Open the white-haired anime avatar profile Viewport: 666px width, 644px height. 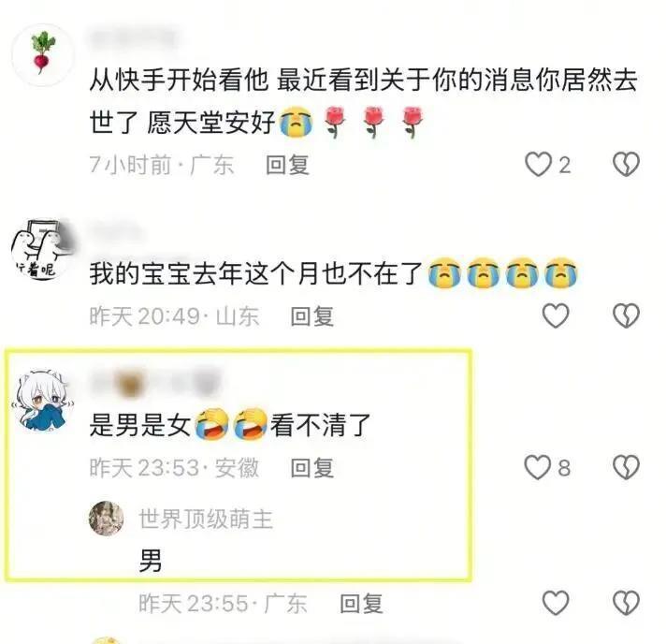tap(43, 401)
